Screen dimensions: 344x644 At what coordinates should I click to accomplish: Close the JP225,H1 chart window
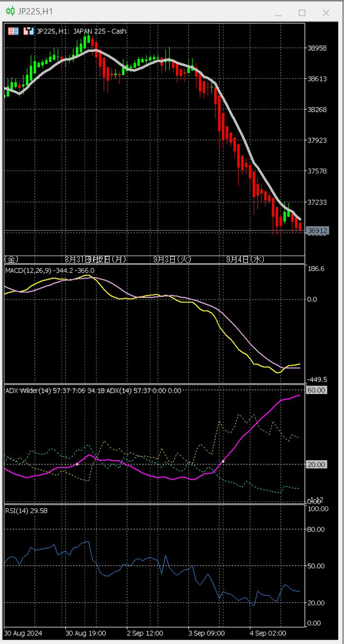pyautogui.click(x=326, y=12)
